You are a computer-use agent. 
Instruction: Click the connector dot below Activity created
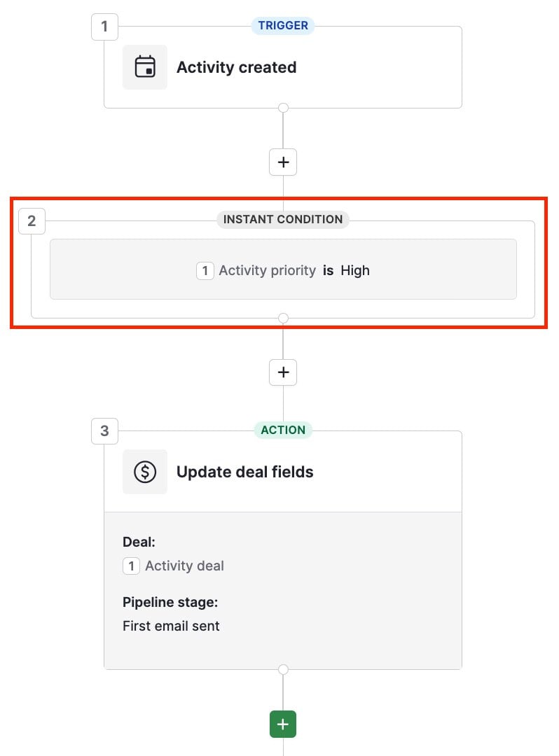tap(282, 107)
